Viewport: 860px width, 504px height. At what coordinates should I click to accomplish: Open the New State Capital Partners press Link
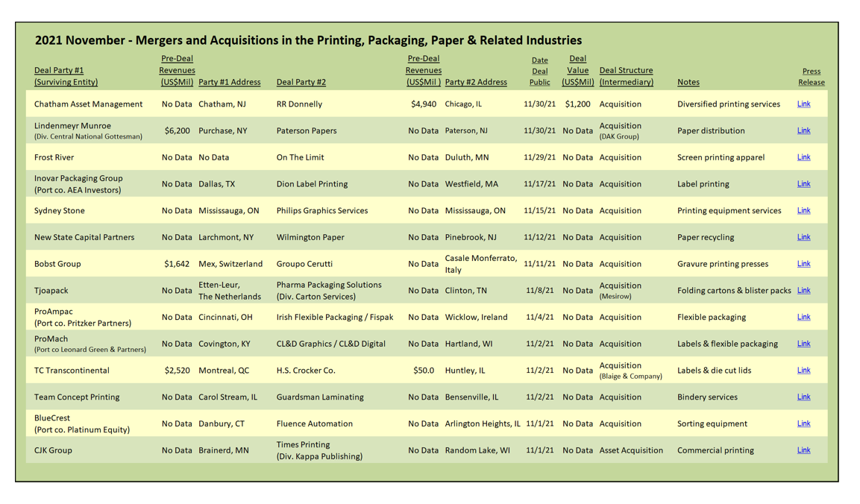click(803, 237)
